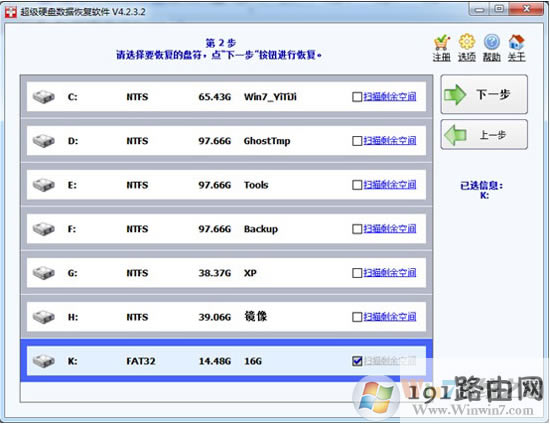Viewport: 550px width, 424px height.
Task: Click the green arrow Next Step button
Action: (484, 94)
